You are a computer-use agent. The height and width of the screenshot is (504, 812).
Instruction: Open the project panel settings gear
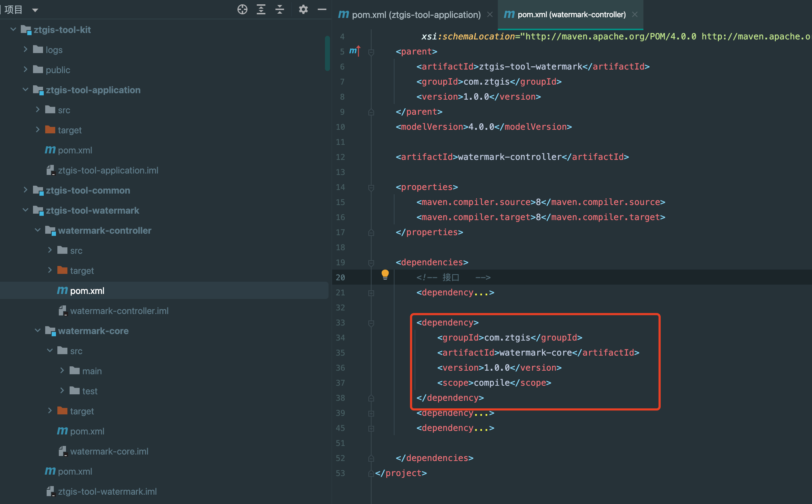pyautogui.click(x=303, y=10)
